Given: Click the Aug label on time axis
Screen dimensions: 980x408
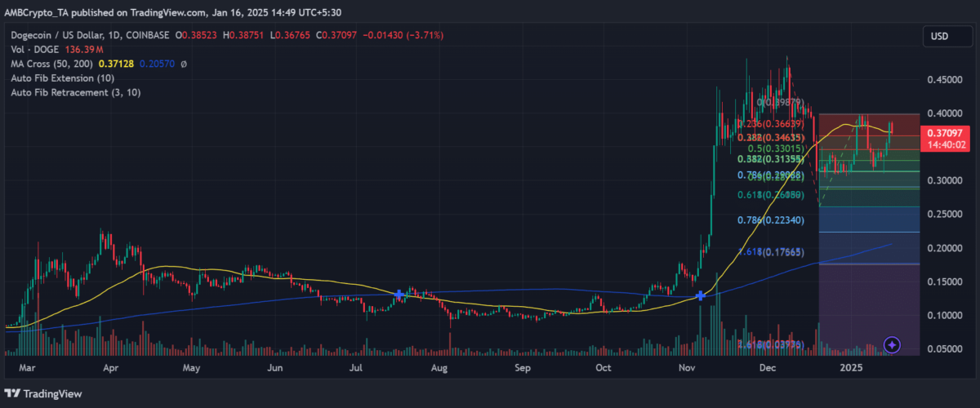Looking at the screenshot, I should click(439, 369).
